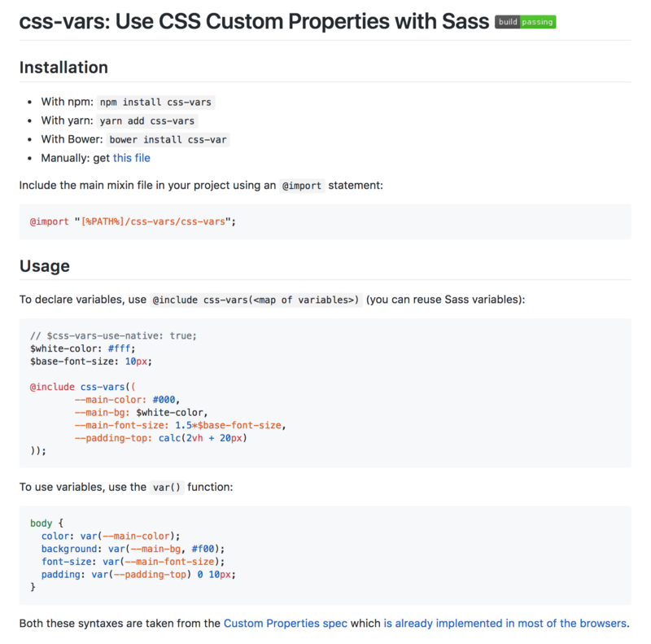This screenshot has height=644, width=651.
Task: Click the Usage section heading
Action: (45, 266)
